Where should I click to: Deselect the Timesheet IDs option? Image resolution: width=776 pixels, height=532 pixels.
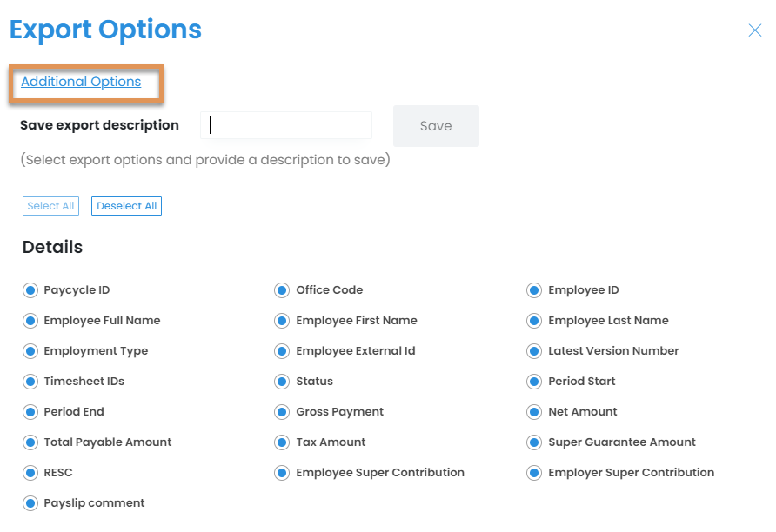coord(30,382)
